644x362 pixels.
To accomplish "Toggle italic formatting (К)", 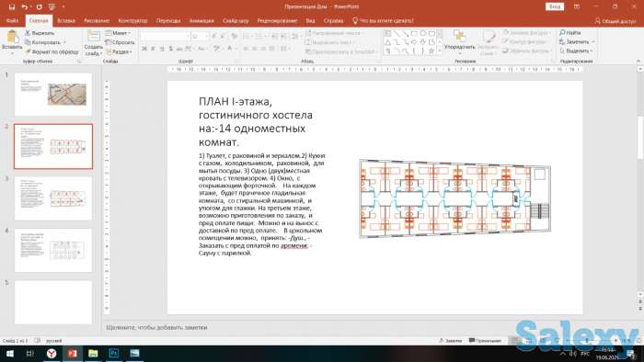I will point(153,49).
